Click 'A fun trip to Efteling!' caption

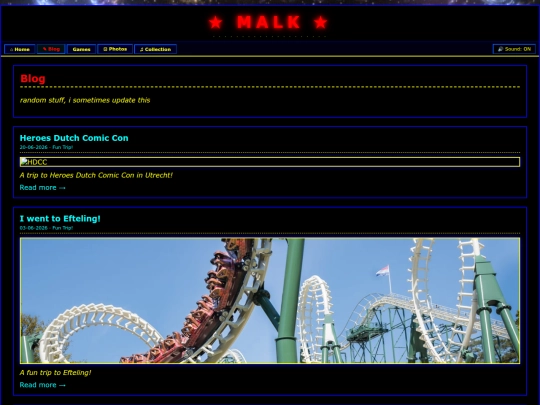[x=55, y=373]
